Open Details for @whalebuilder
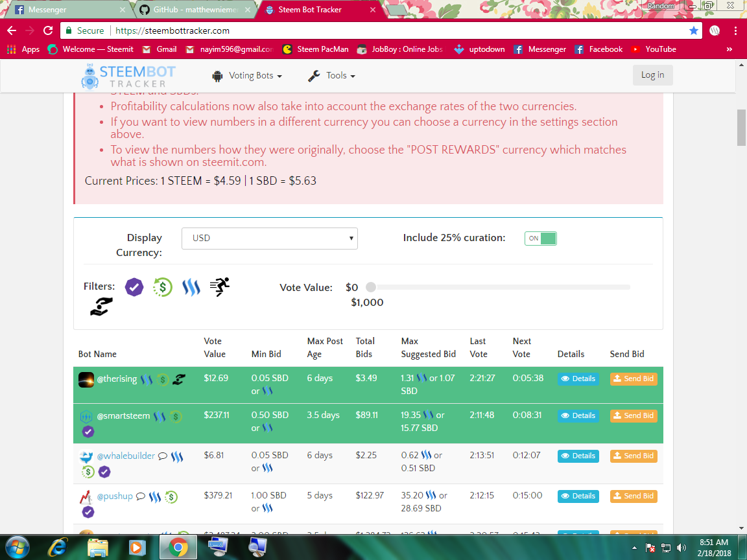 click(x=578, y=456)
